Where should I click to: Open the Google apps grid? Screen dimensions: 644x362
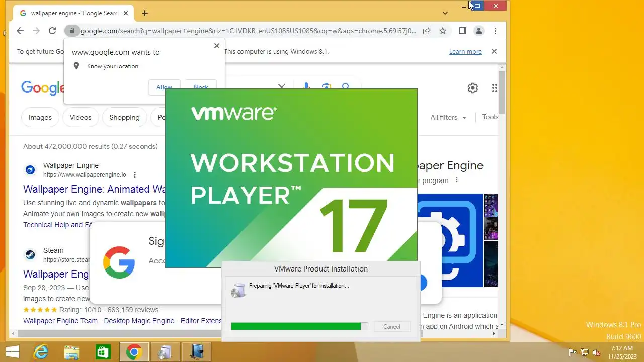coord(495,88)
